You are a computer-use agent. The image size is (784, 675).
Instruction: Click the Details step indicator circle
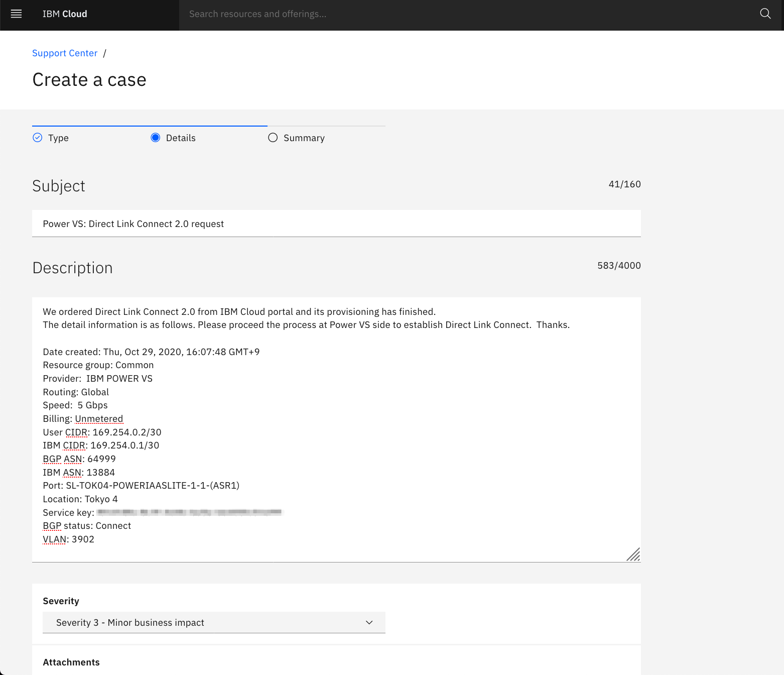tap(156, 138)
